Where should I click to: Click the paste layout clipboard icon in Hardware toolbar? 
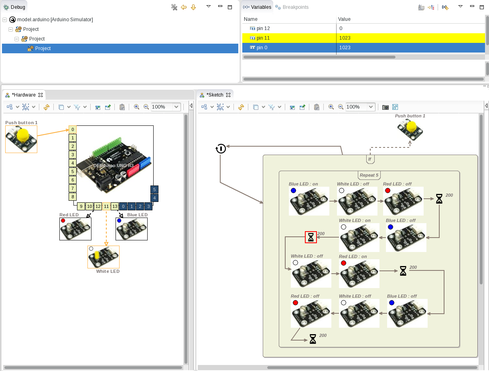(x=122, y=107)
